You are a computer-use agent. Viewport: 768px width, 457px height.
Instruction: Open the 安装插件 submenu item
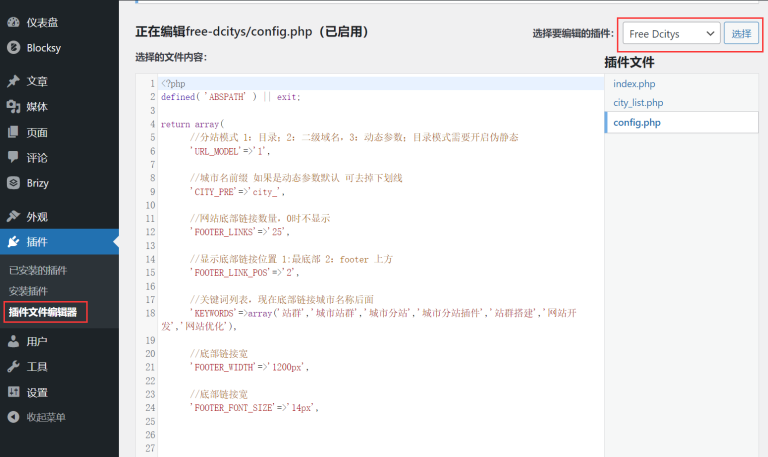(29, 291)
